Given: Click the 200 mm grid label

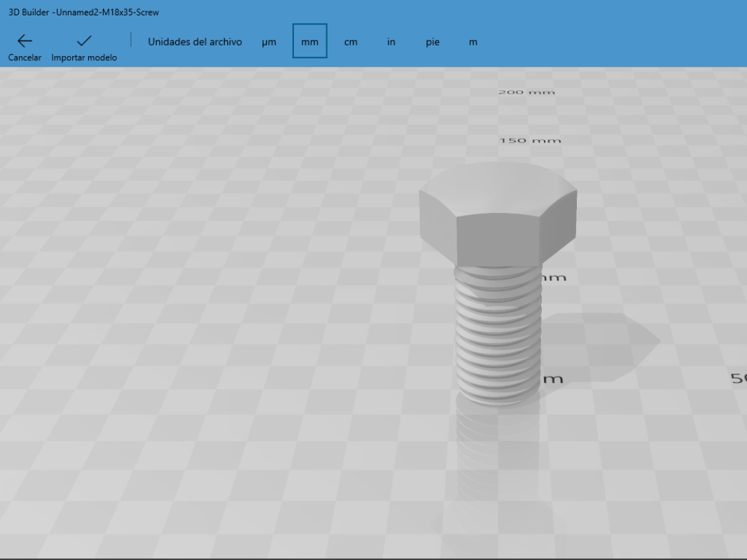Looking at the screenshot, I should [526, 92].
